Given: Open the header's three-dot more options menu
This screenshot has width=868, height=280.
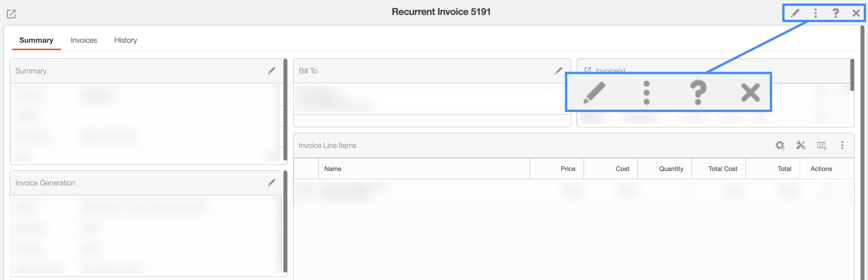Looking at the screenshot, I should (x=815, y=13).
